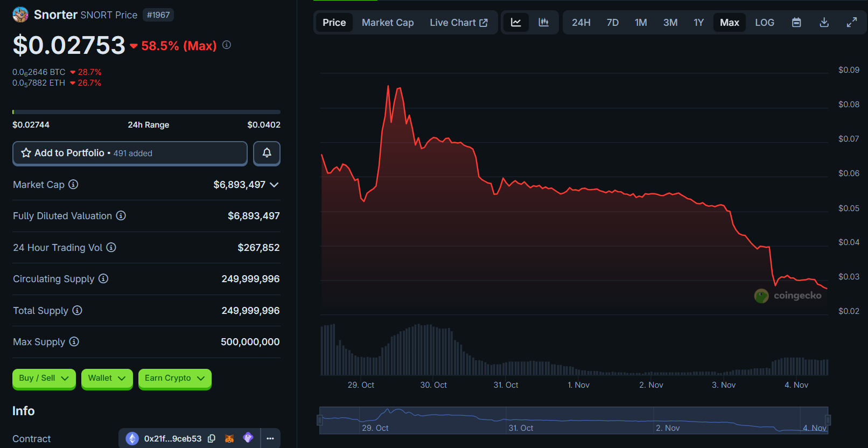This screenshot has width=868, height=448.
Task: Select the 24H time range
Action: pos(581,23)
